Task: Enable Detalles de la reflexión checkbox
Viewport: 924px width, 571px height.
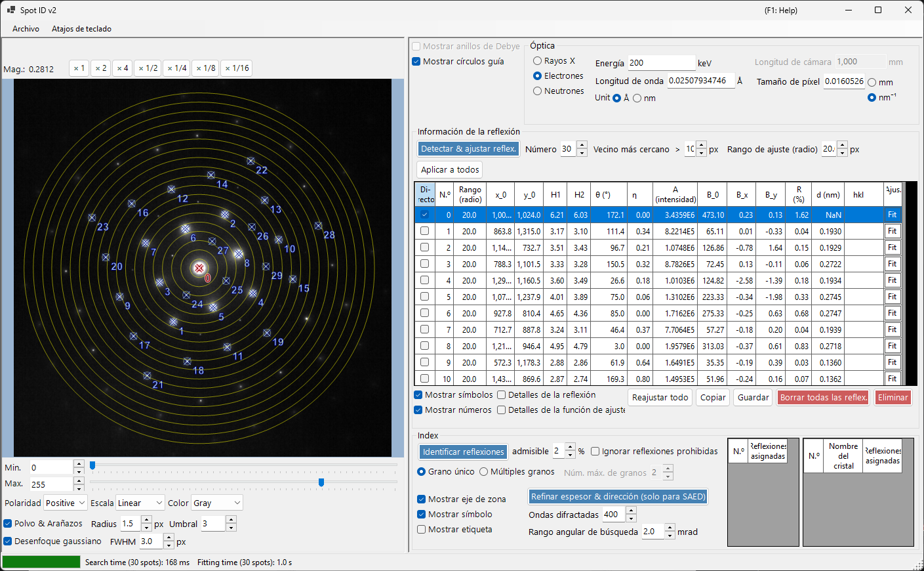Action: 502,395
